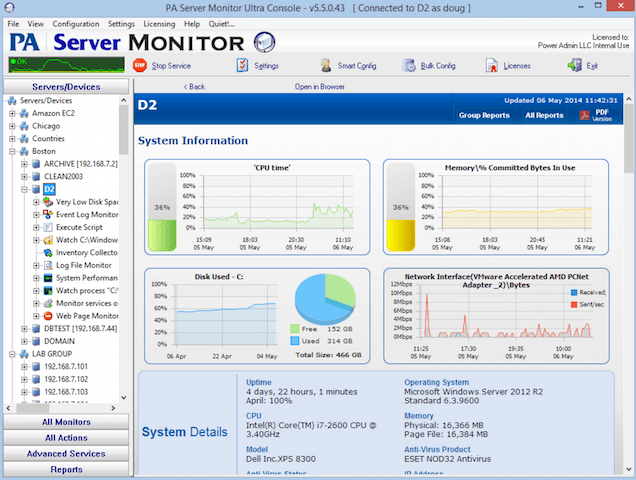Screen dimensions: 636x480
Task: Click the Disk Used pie chart
Action: click(325, 298)
